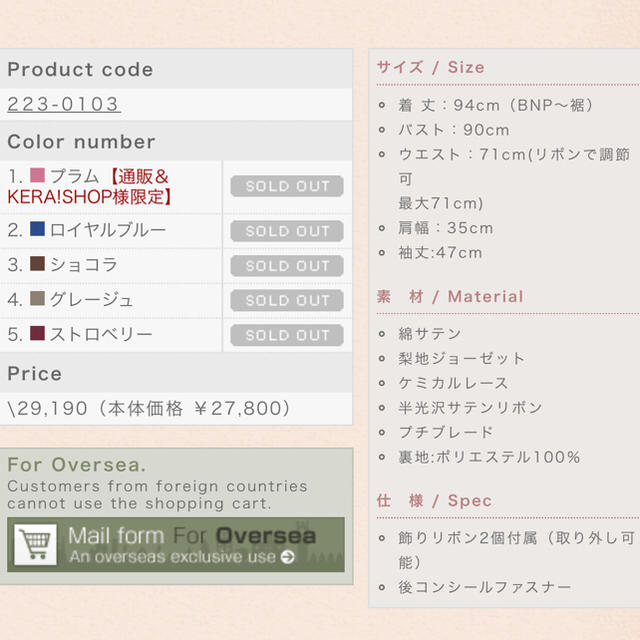This screenshot has width=640, height=640.
Task: Click the '半光沢サテンリボン' material entry
Action: click(x=471, y=407)
